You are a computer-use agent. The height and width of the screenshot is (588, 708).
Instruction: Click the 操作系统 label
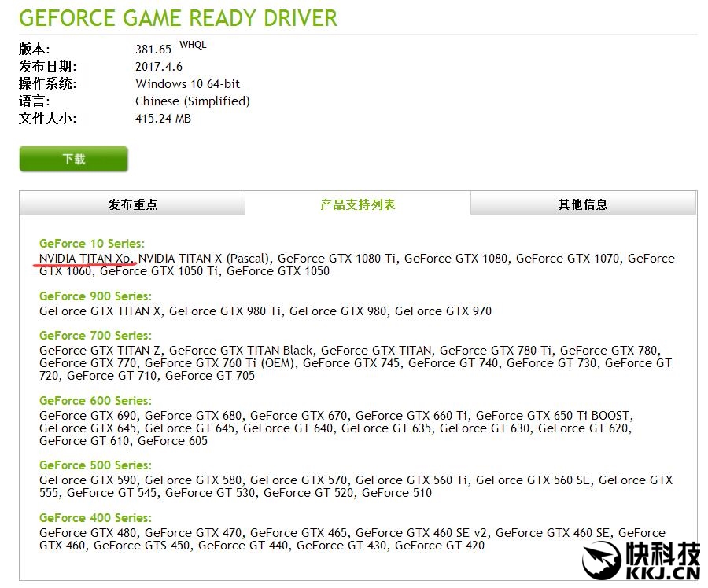pyautogui.click(x=47, y=84)
